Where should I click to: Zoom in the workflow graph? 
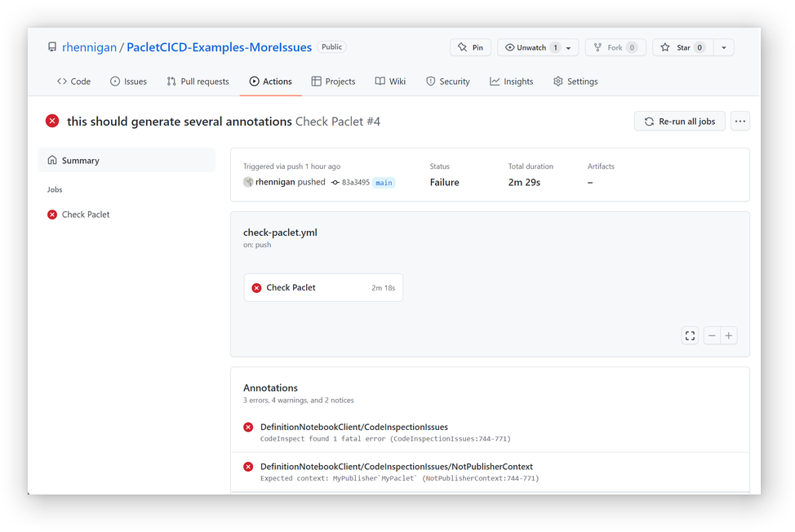pyautogui.click(x=729, y=335)
